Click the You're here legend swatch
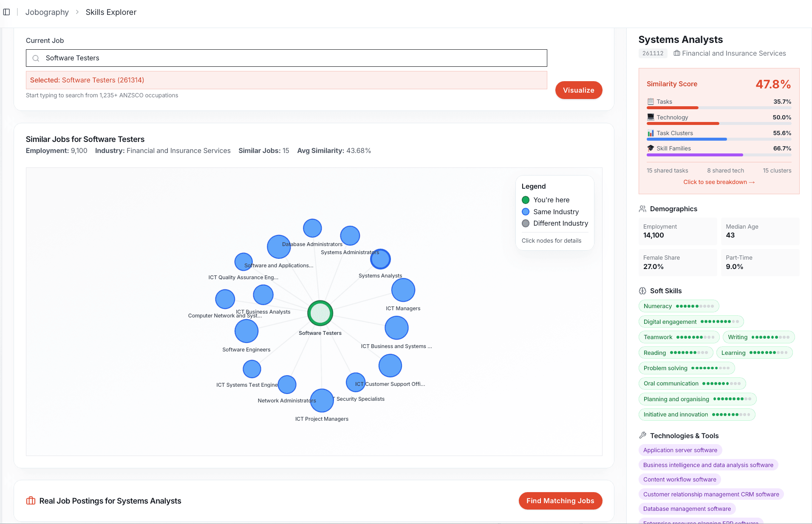 (x=526, y=200)
